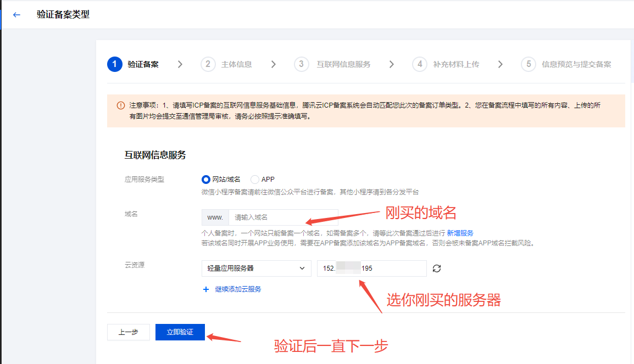Open the server IP 152...195 selector
Screen dimensions: 634x364
tap(371, 268)
